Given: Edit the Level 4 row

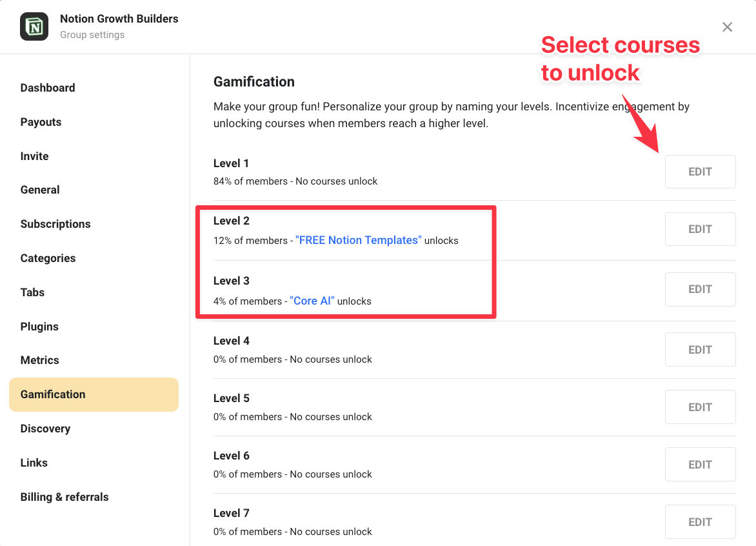Looking at the screenshot, I should pos(700,349).
